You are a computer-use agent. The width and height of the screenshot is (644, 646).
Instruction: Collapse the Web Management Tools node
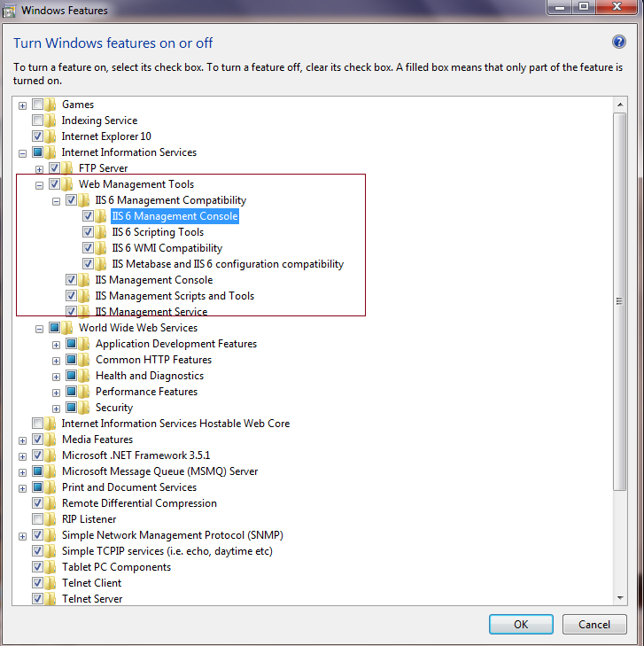39,185
